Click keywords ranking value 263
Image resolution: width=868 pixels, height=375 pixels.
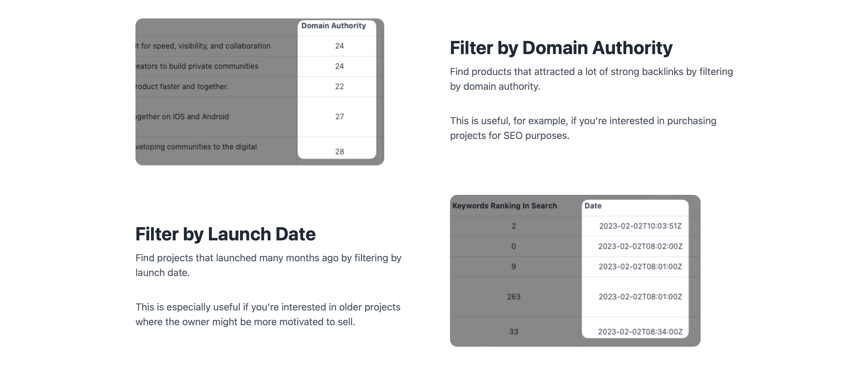(x=514, y=297)
